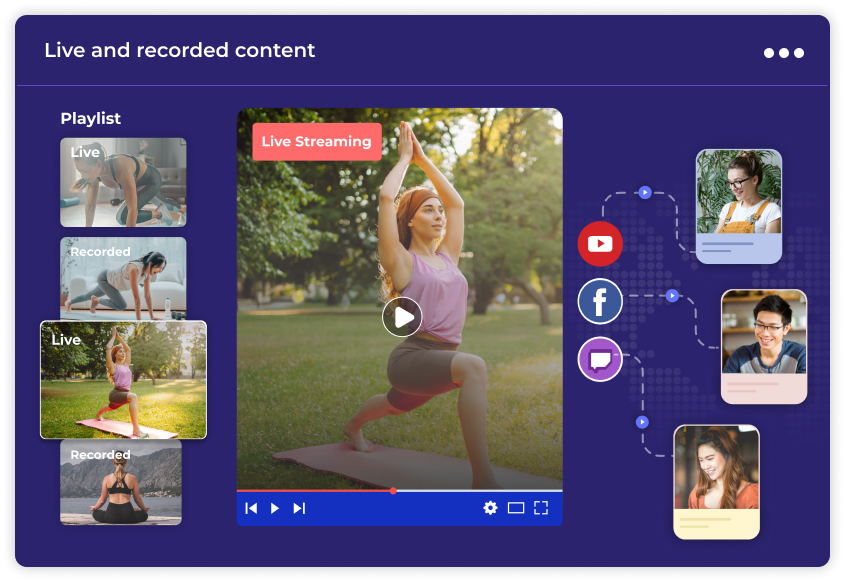Open viewer card with yellow caption

[716, 482]
